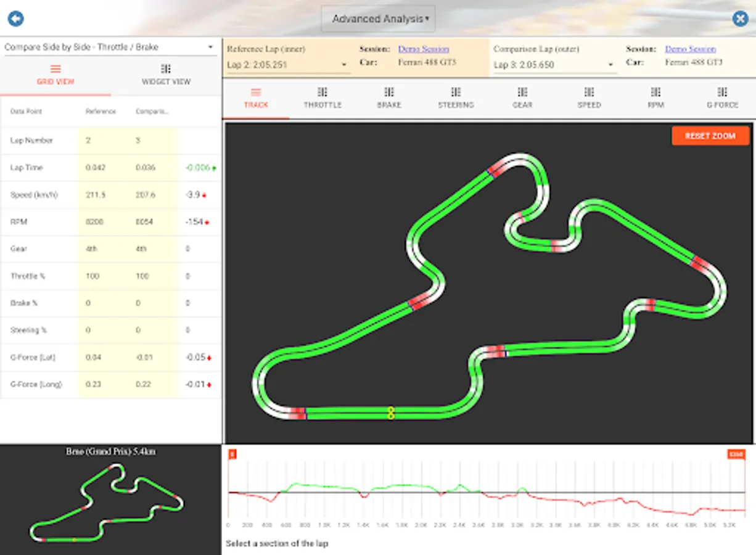Select the Track tab
This screenshot has height=555, width=756.
click(x=256, y=98)
